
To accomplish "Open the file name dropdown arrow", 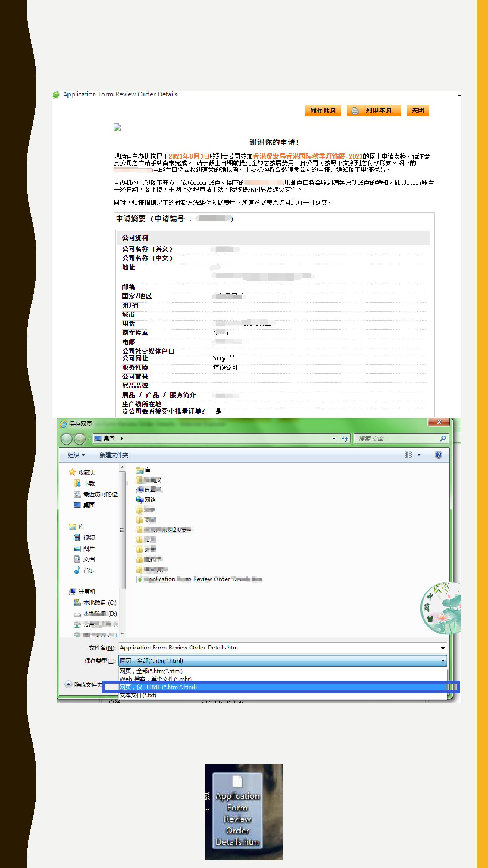I will tap(443, 648).
